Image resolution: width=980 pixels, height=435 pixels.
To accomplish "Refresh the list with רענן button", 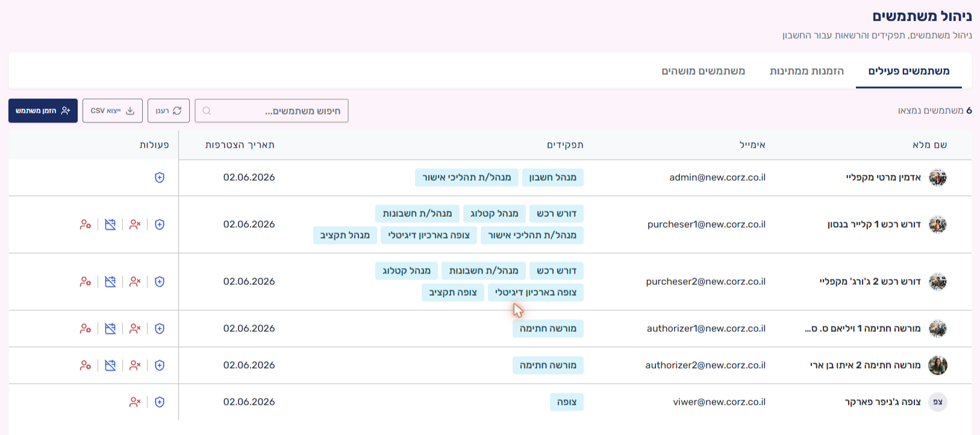I will click(169, 111).
